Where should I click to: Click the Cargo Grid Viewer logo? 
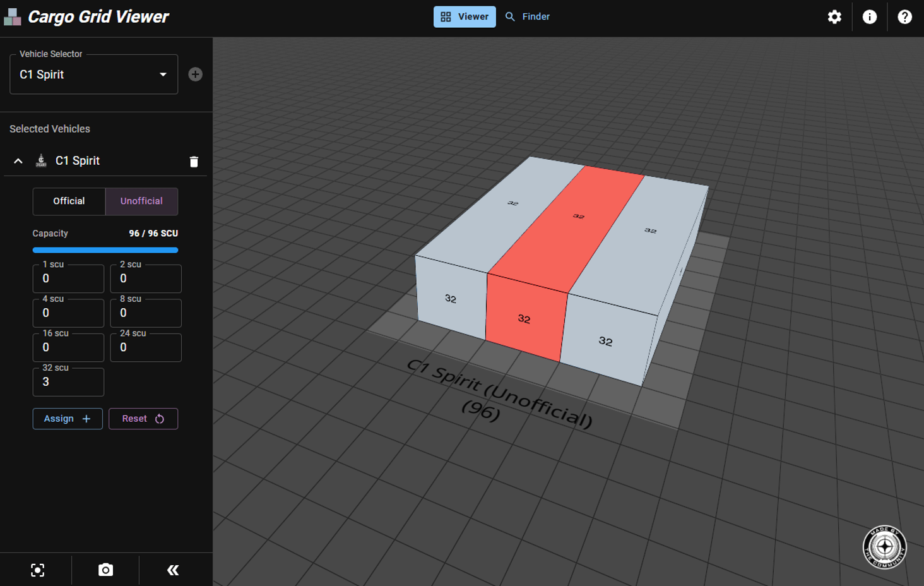coord(12,17)
